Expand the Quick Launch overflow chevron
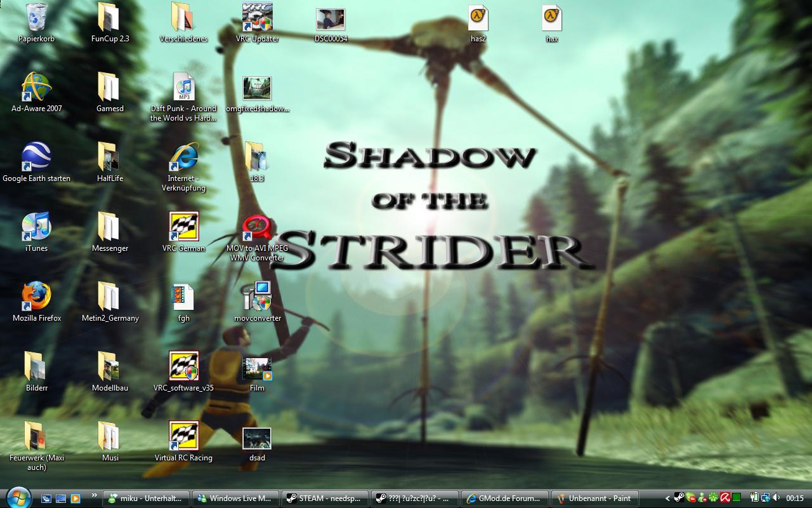Image resolution: width=812 pixels, height=508 pixels. (x=95, y=495)
